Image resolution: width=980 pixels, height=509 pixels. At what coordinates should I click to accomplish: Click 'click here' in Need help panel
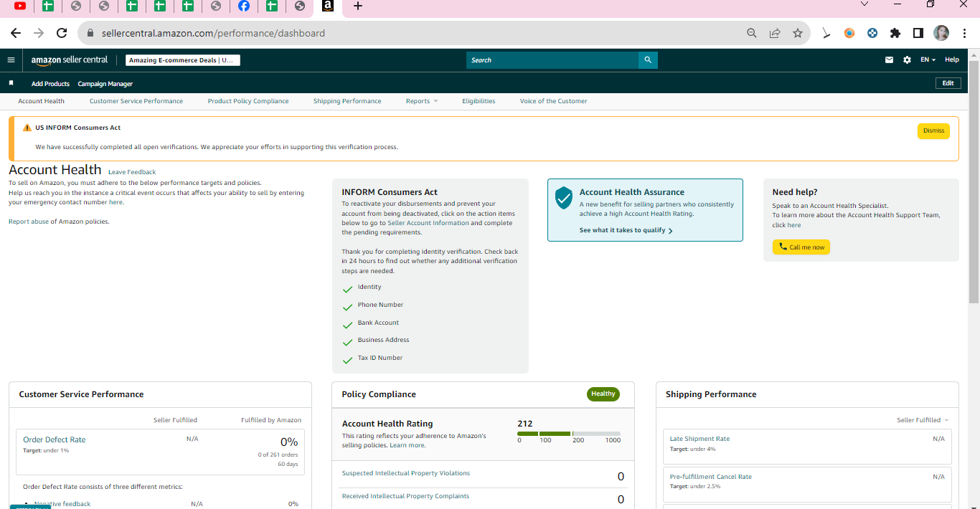786,225
